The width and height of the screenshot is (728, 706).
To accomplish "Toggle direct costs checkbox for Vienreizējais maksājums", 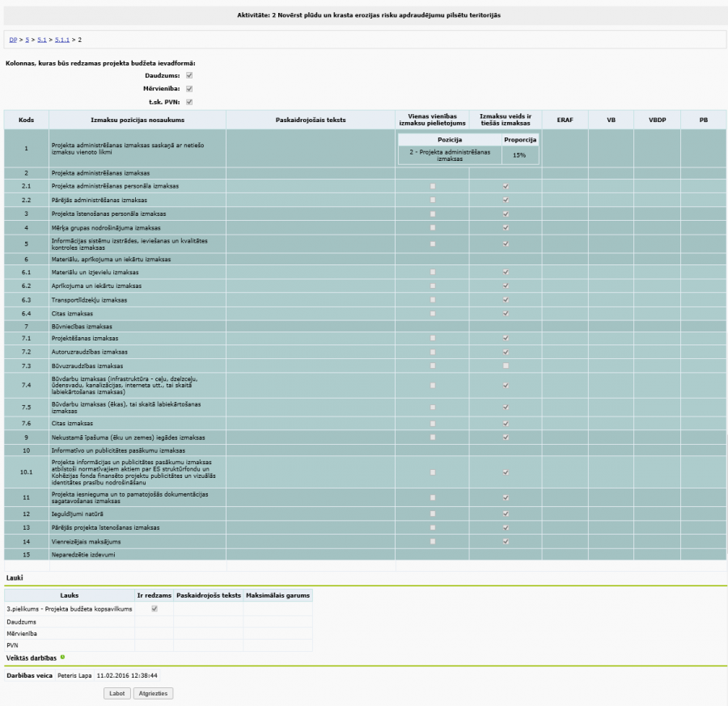I will pos(506,541).
